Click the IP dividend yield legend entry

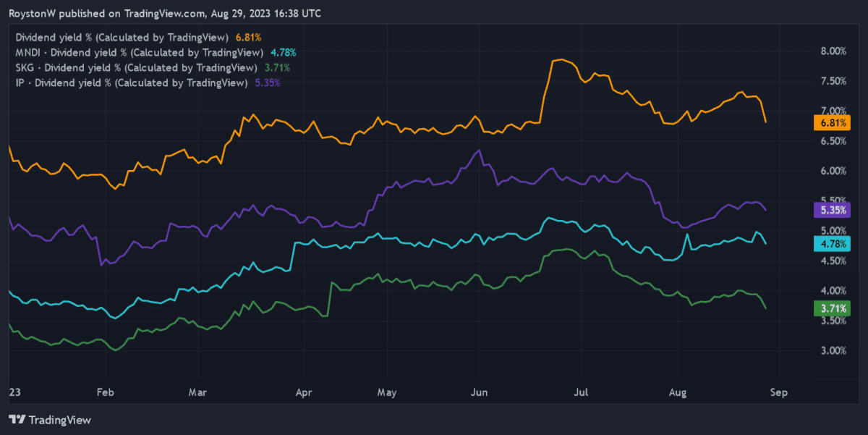click(x=132, y=83)
